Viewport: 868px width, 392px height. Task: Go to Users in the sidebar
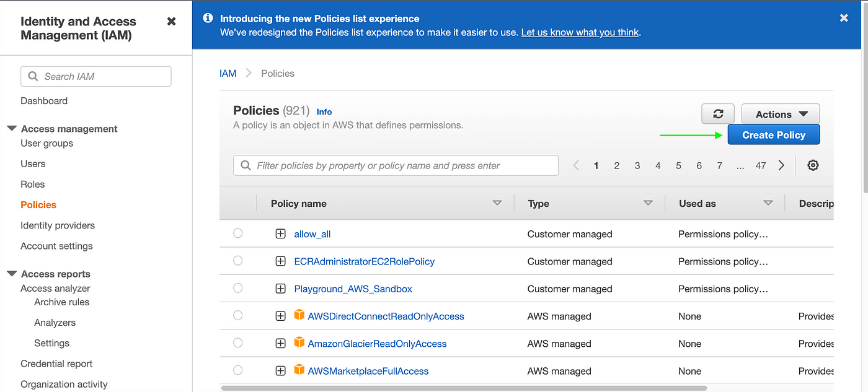[33, 163]
